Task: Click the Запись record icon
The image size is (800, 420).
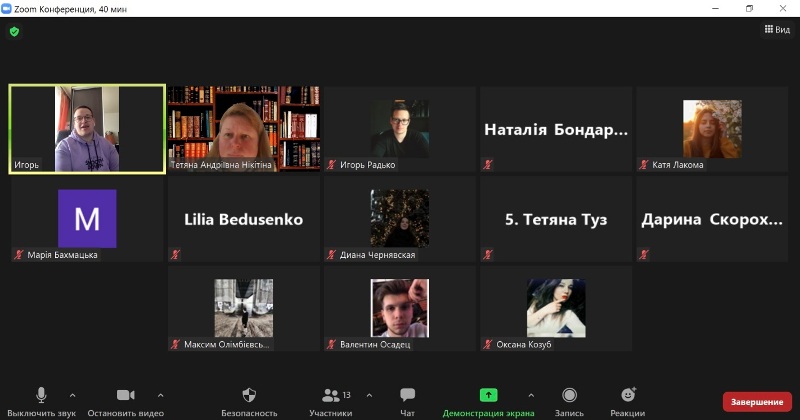Action: point(569,395)
